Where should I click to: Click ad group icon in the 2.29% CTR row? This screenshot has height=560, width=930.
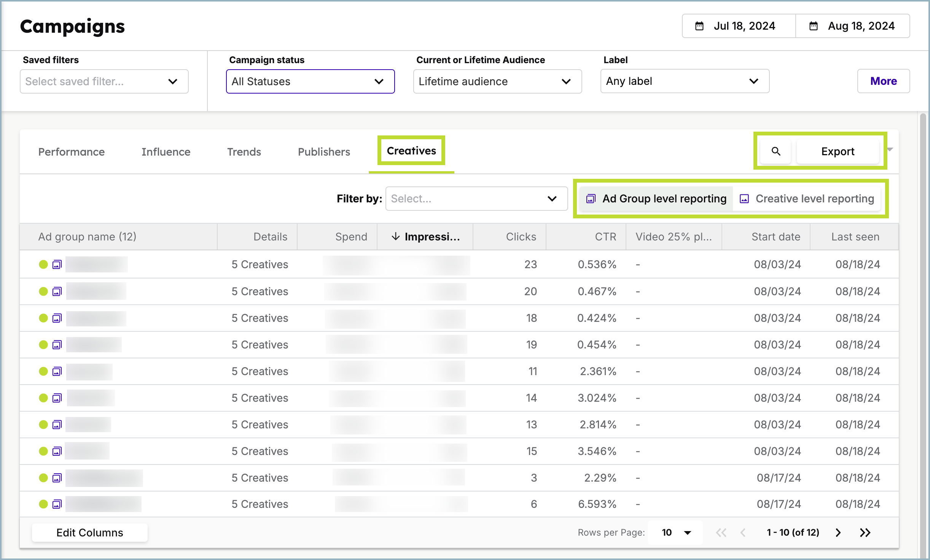pyautogui.click(x=57, y=478)
